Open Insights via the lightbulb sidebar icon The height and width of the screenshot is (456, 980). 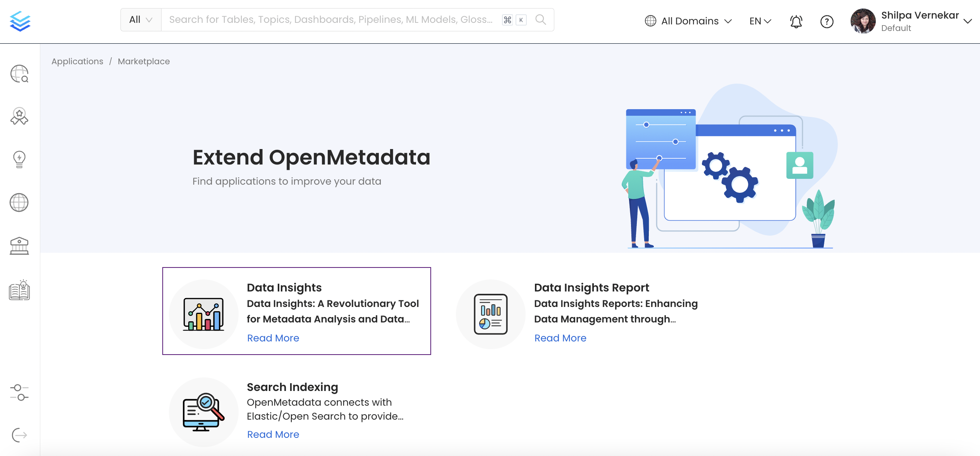19,159
